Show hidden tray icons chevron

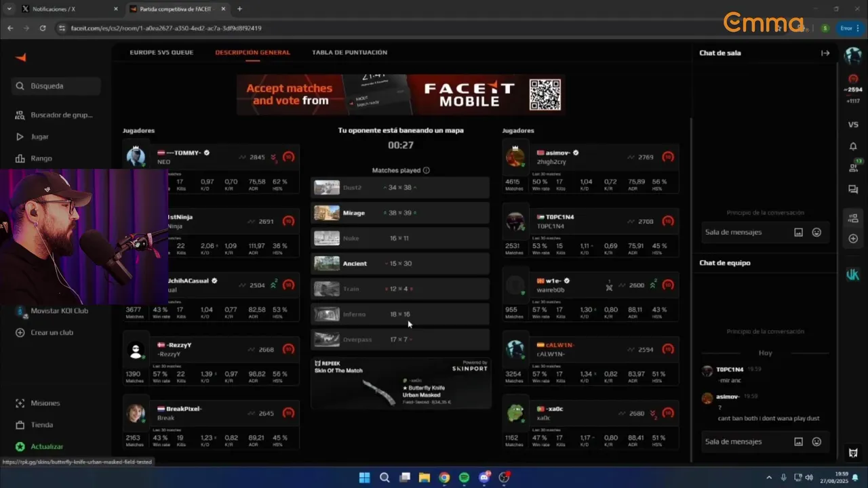[x=769, y=478]
